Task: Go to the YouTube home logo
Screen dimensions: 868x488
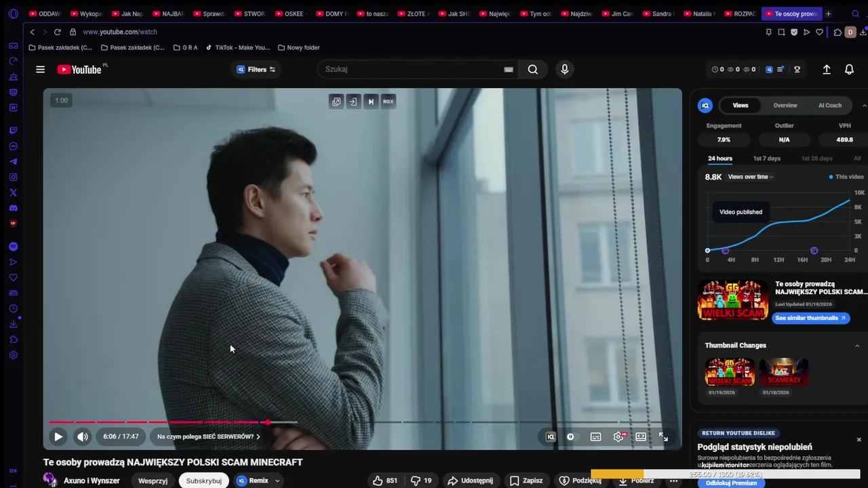Action: point(79,69)
